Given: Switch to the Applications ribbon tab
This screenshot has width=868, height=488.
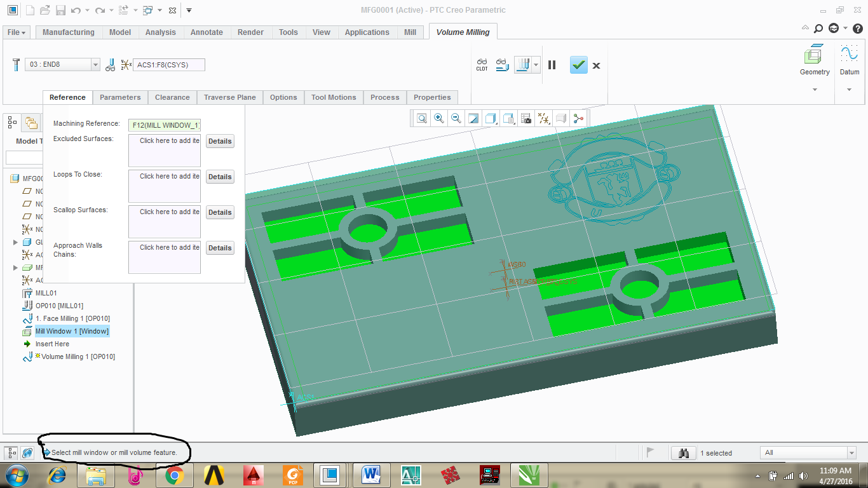Looking at the screenshot, I should (x=367, y=32).
